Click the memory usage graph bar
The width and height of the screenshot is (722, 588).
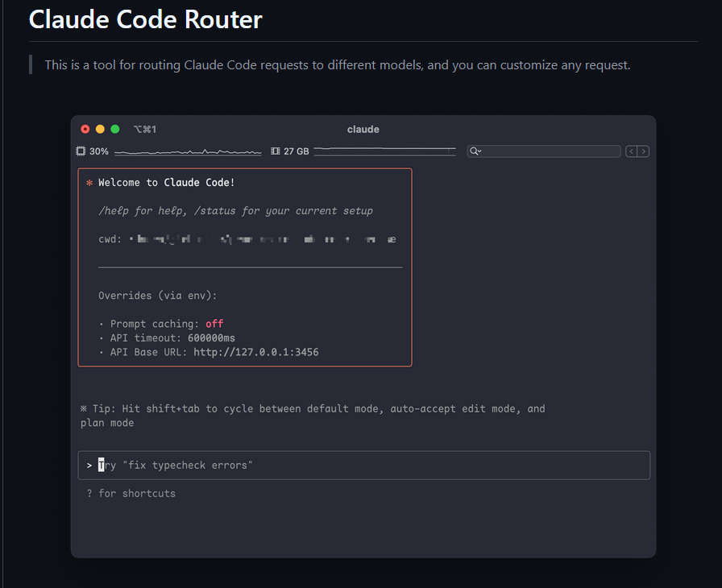385,151
